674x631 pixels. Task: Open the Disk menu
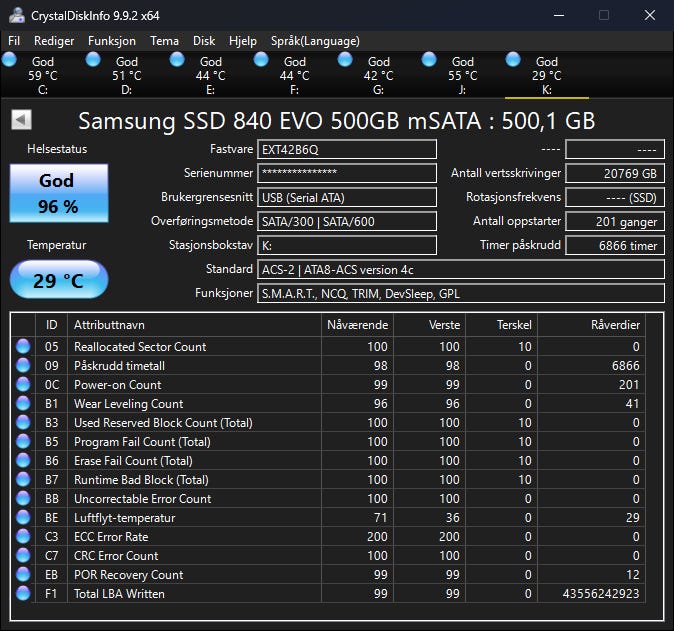[204, 41]
